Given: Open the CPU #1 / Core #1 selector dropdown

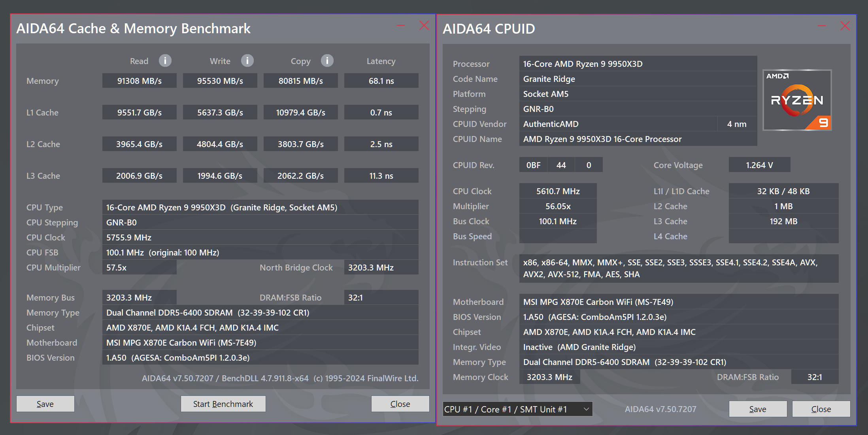Looking at the screenshot, I should coord(517,409).
